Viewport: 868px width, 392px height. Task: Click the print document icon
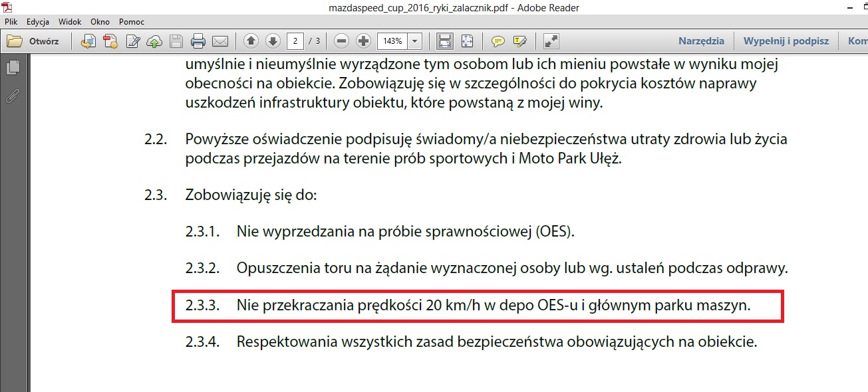click(198, 41)
